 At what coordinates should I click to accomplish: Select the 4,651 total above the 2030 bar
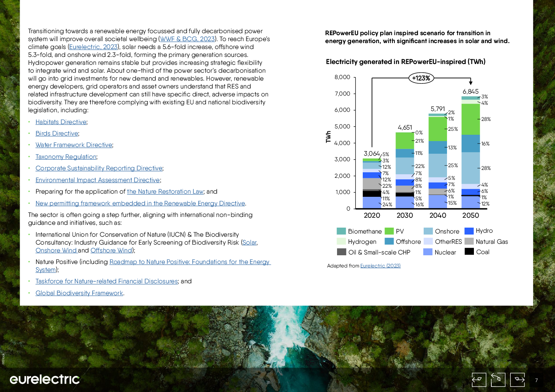pos(405,128)
